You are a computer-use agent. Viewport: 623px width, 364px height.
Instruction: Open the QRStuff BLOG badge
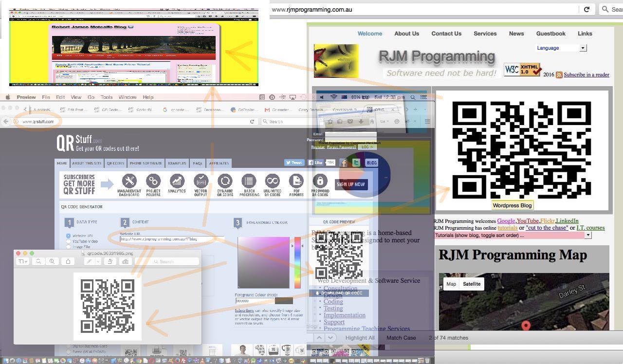[x=371, y=163]
